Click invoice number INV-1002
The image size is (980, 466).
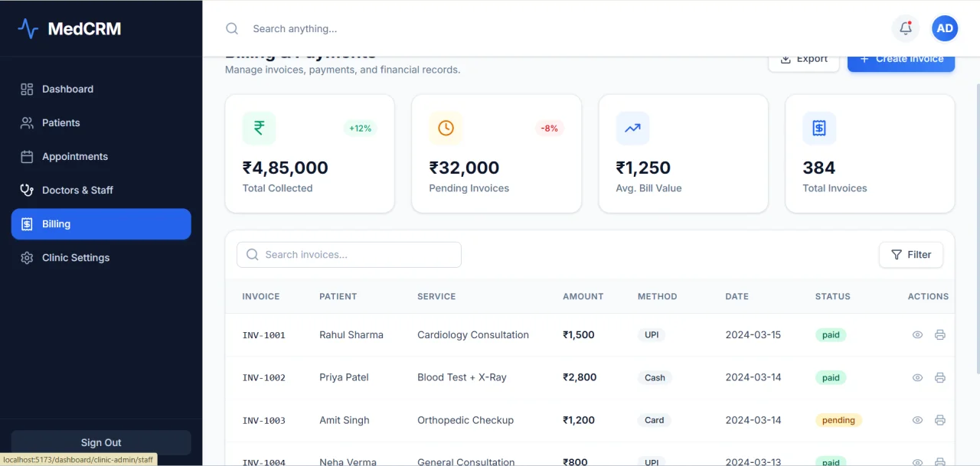tap(264, 378)
